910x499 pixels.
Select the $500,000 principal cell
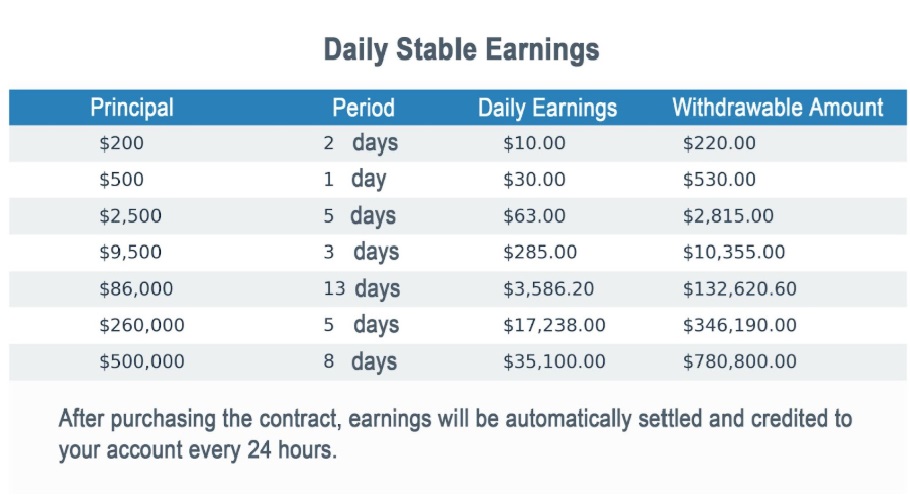pyautogui.click(x=141, y=362)
